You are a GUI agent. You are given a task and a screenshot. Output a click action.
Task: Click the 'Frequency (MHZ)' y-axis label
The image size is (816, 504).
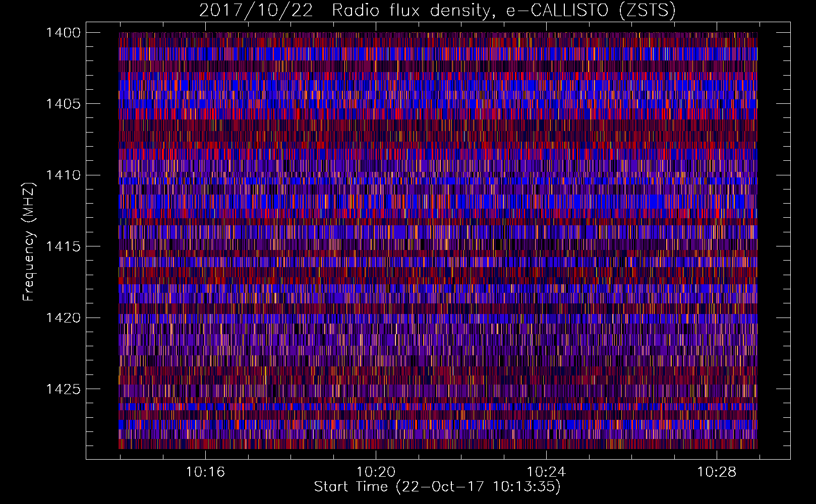pos(29,242)
